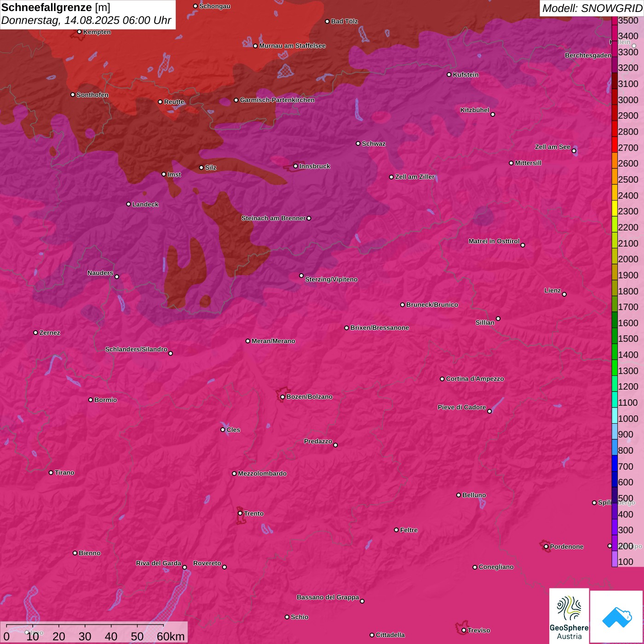Click the 'Bruneck/Brunico' label
This screenshot has height=644, width=644.
[432, 305]
